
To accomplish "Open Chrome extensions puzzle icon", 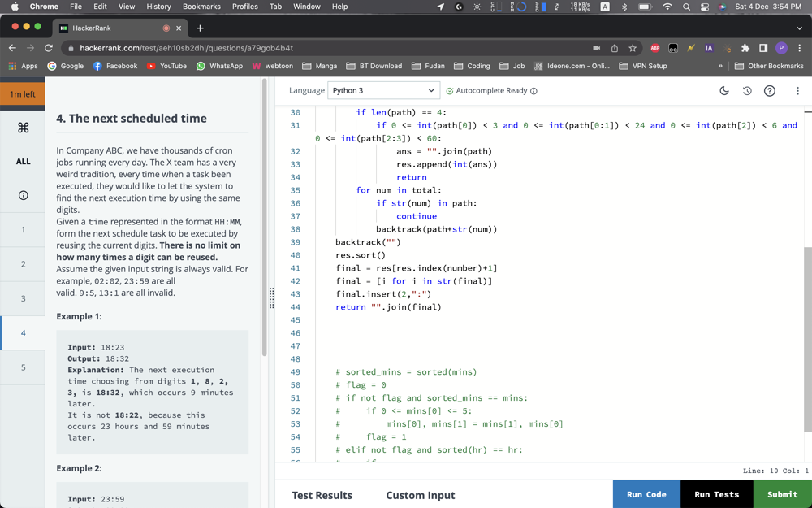I will (x=745, y=48).
